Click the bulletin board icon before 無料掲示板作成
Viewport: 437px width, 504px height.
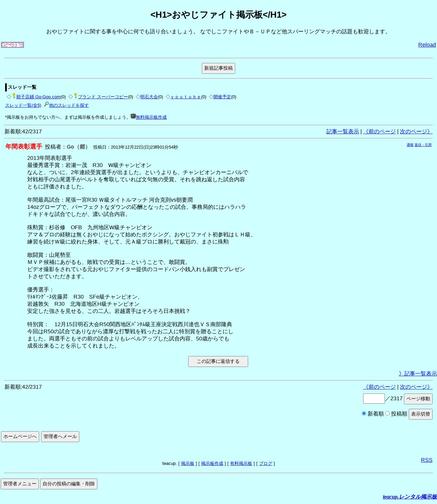tap(133, 116)
